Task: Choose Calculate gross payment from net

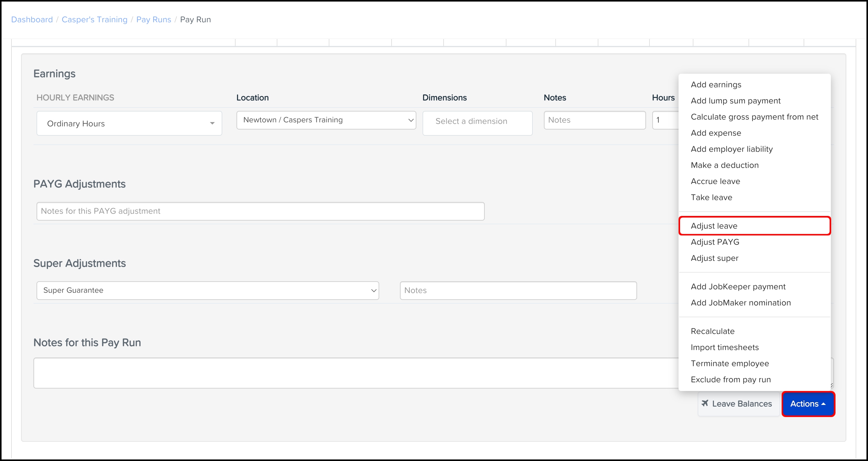Action: (x=754, y=117)
